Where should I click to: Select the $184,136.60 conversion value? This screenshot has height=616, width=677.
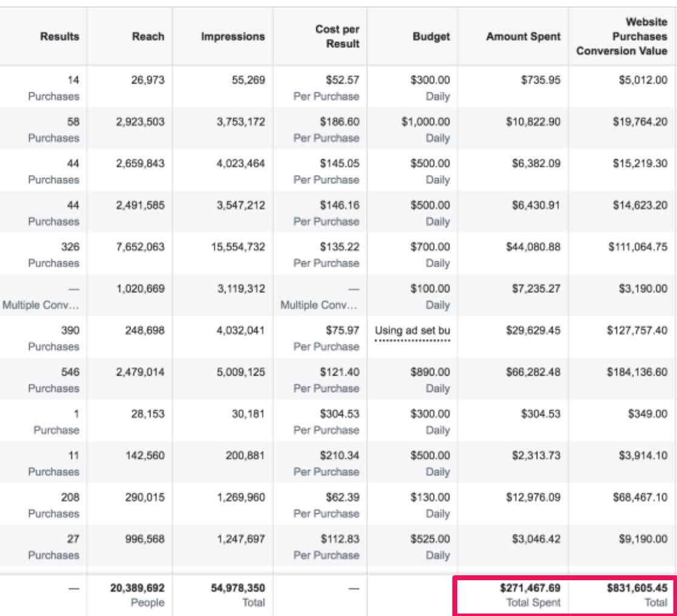point(637,372)
